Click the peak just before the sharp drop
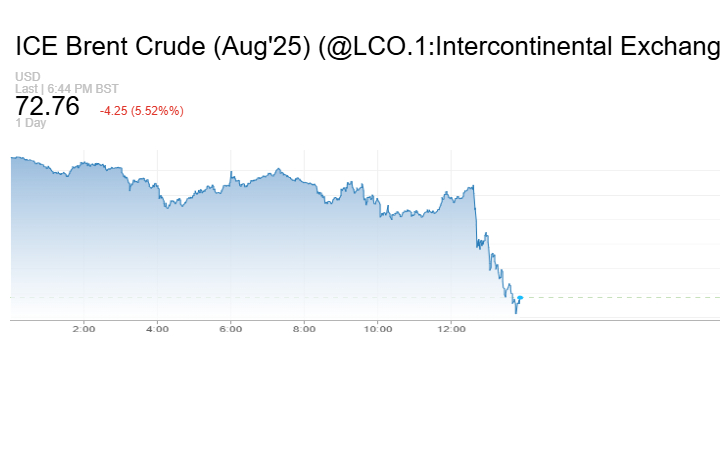Viewport: 720px width, 450px height. (x=473, y=186)
